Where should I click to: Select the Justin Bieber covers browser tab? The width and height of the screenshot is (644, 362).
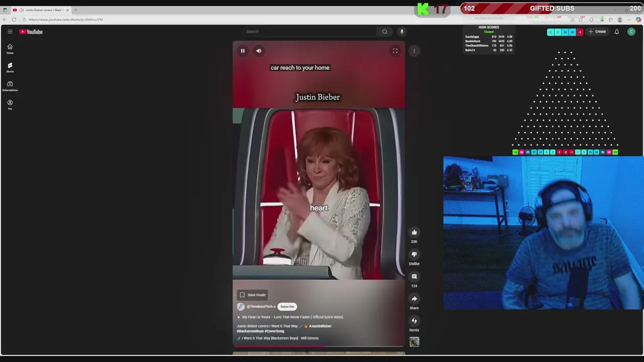[40, 10]
